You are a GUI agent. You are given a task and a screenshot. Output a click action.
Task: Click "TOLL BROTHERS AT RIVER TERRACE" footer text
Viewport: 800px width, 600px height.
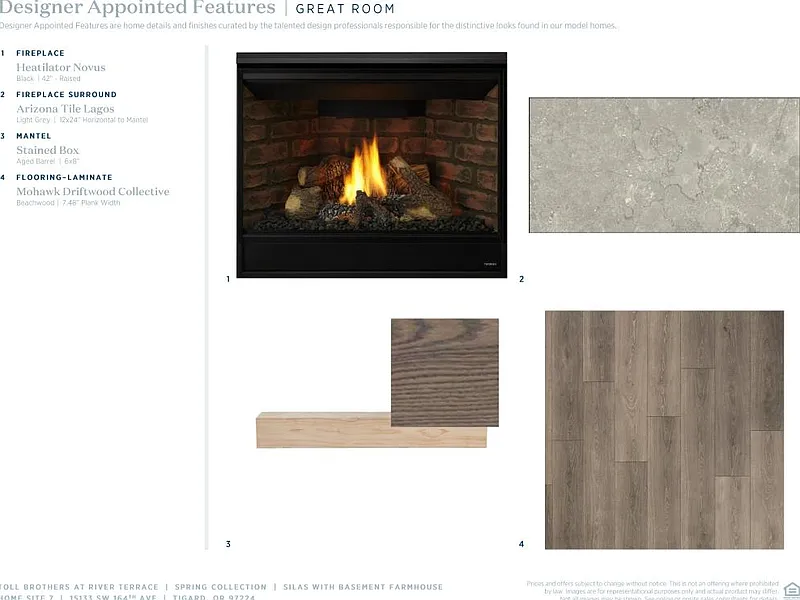pyautogui.click(x=79, y=587)
